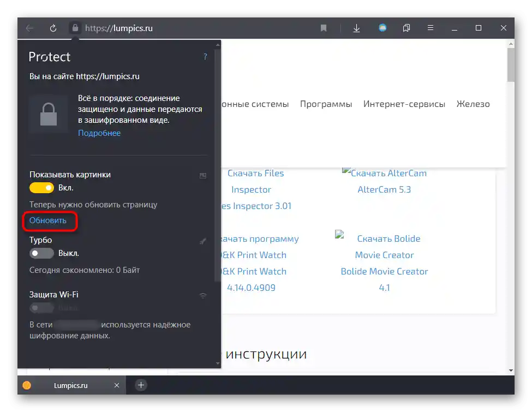Image resolution: width=532 pixels, height=412 pixels.
Task: Click the Wi-Fi icon beside Защита Wi-Fi
Action: coord(203,296)
